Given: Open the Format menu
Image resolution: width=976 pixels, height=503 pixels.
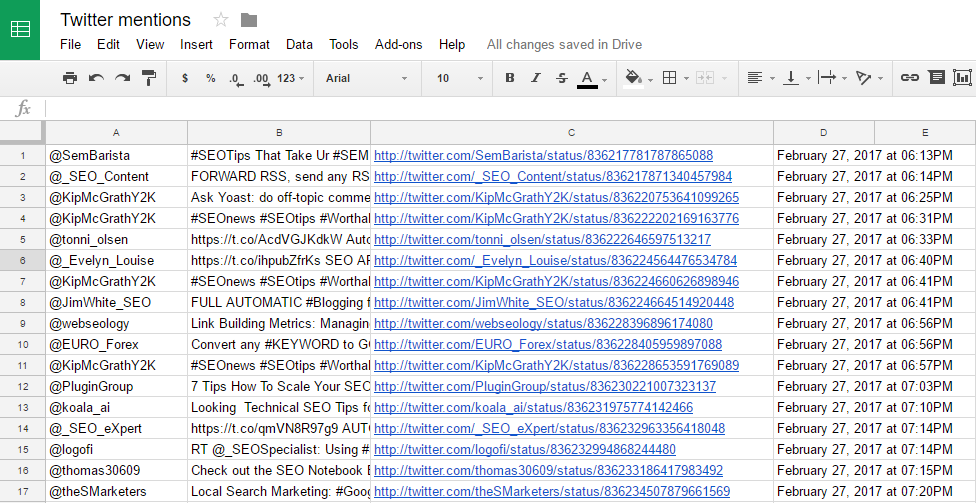Looking at the screenshot, I should 249,45.
